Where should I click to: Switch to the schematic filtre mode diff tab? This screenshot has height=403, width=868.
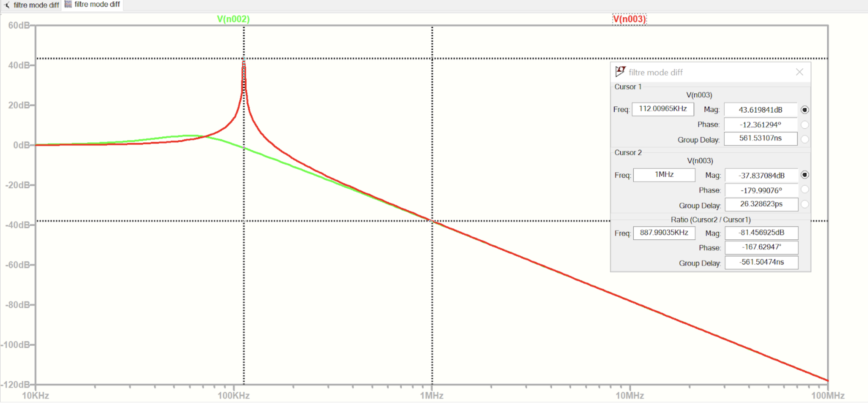point(36,5)
